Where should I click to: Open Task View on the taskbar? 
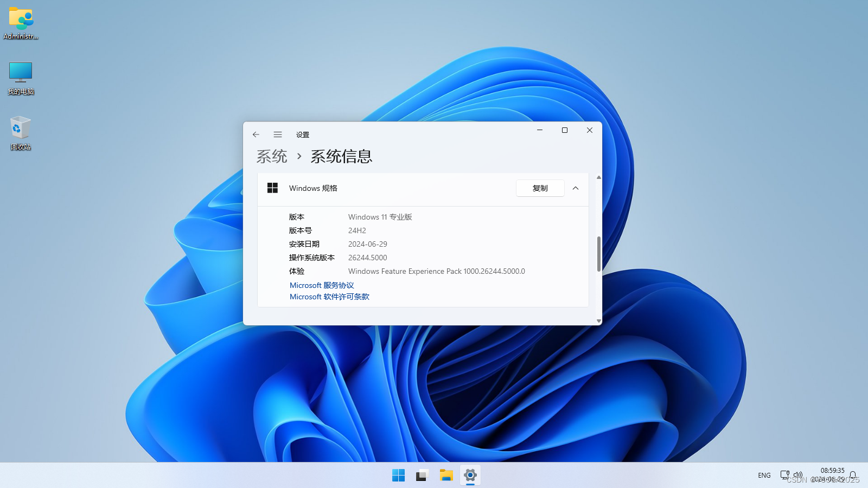(x=422, y=476)
